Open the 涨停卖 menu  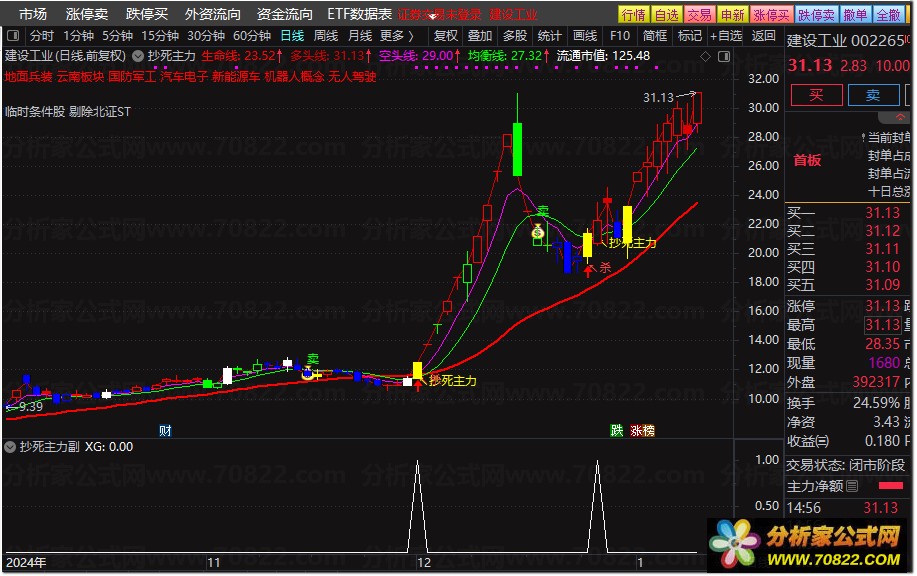[x=87, y=14]
